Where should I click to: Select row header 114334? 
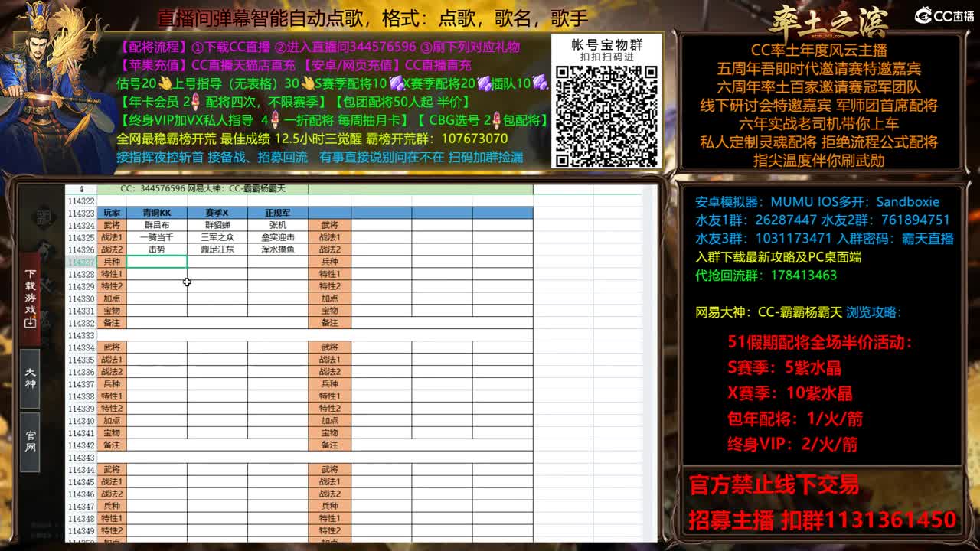coord(80,347)
